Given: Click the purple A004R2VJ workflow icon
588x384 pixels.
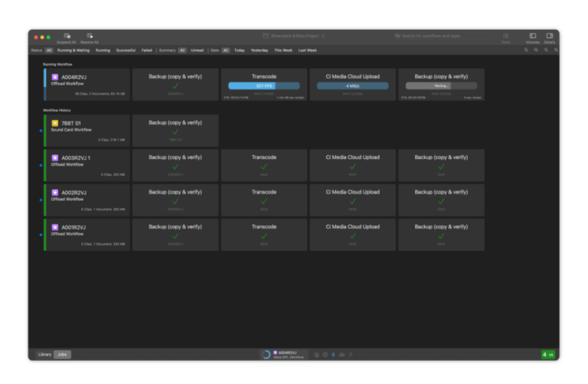Looking at the screenshot, I should coord(54,76).
